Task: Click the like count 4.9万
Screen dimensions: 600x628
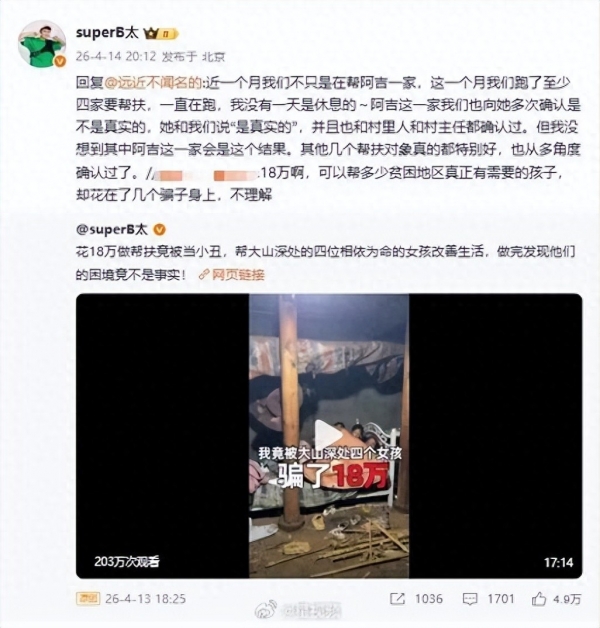Action: [567, 599]
